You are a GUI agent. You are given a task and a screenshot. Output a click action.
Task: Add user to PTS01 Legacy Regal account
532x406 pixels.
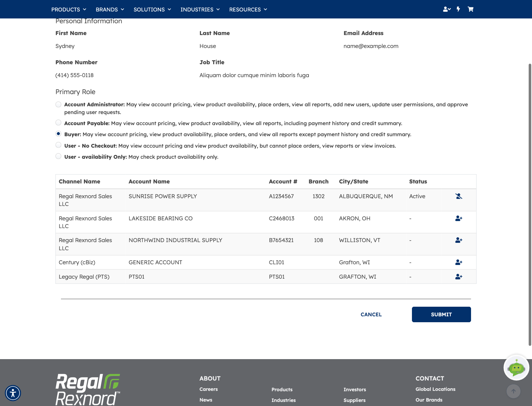459,277
